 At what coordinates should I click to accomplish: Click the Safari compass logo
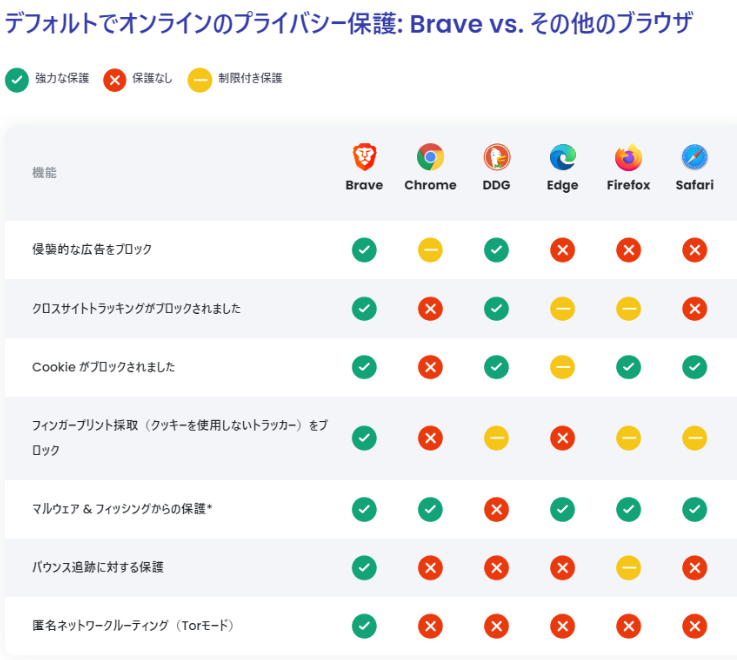click(x=695, y=157)
